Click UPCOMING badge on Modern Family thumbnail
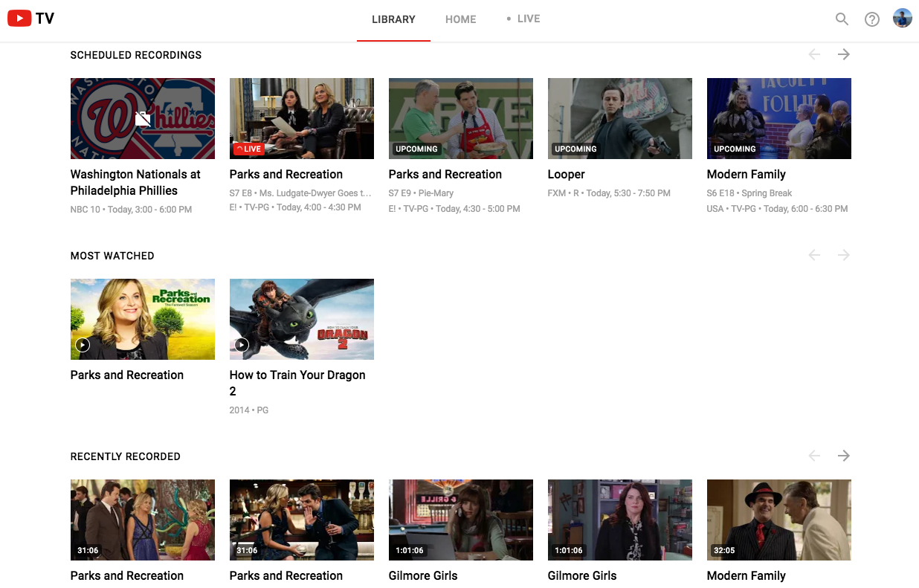The image size is (919, 588). coord(735,149)
